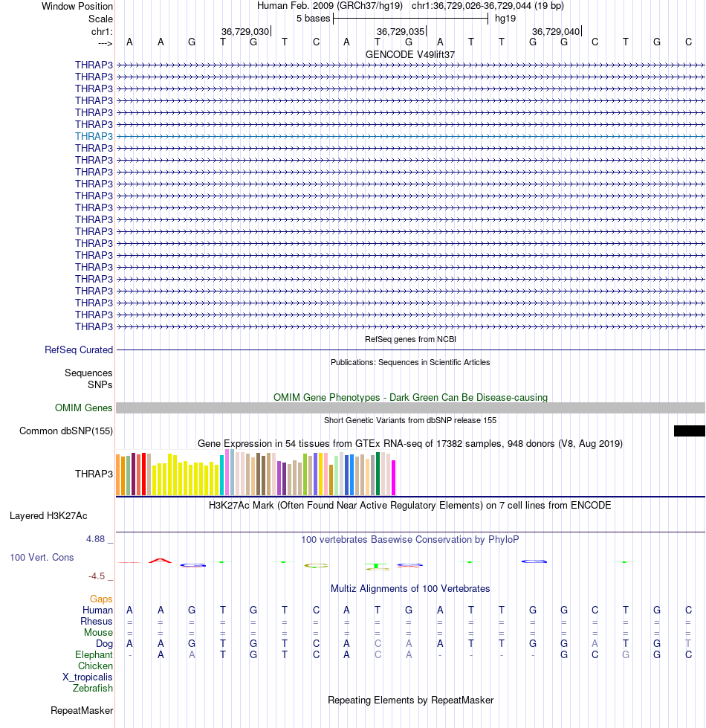Screen dimensions: 706x728
Task: Click the 'Scale' track label
Action: tap(100, 19)
